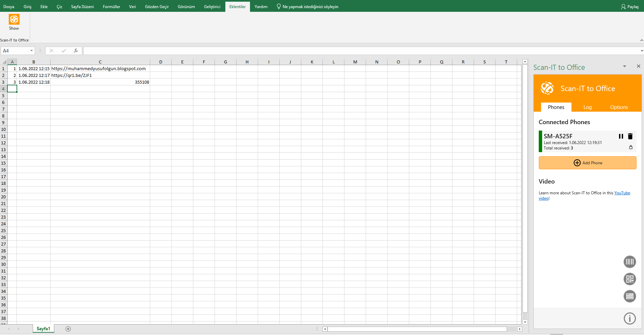Screen dimensions: 644x335
Task: Open the Dosya menu
Action: 9,7
